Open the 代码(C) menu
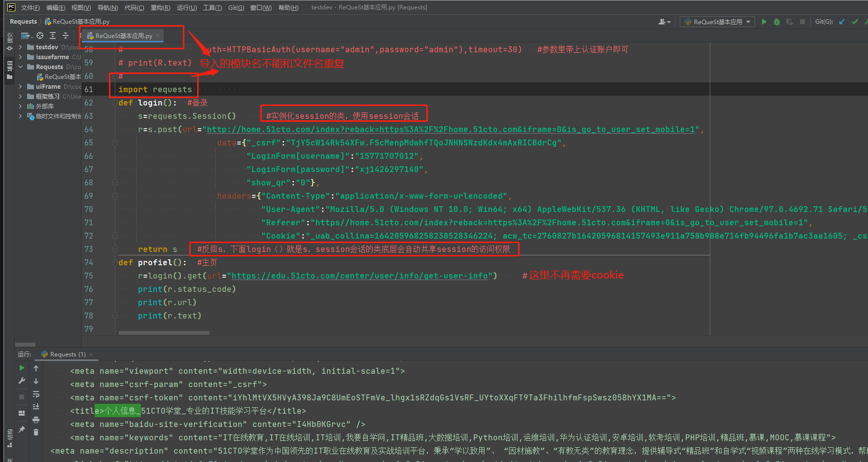868x462 pixels. click(134, 7)
